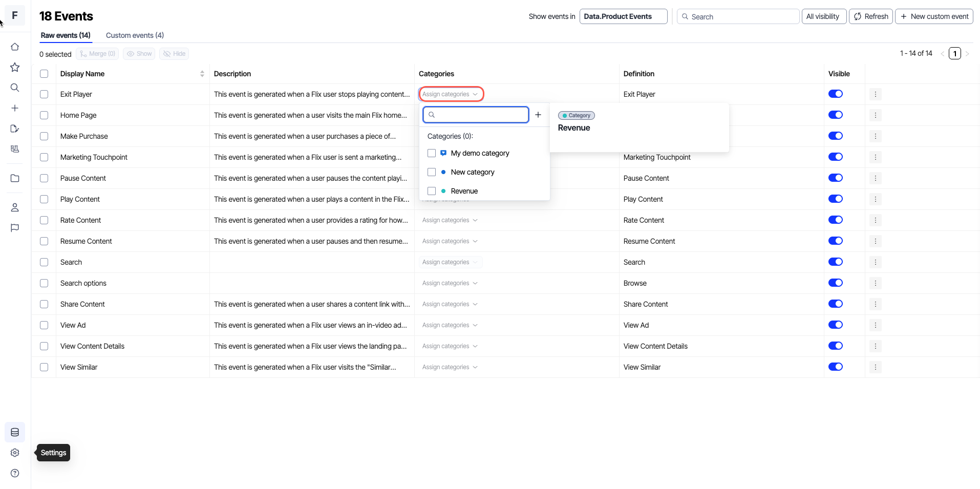
Task: Open Data.Product Events source dropdown
Action: pyautogui.click(x=623, y=16)
